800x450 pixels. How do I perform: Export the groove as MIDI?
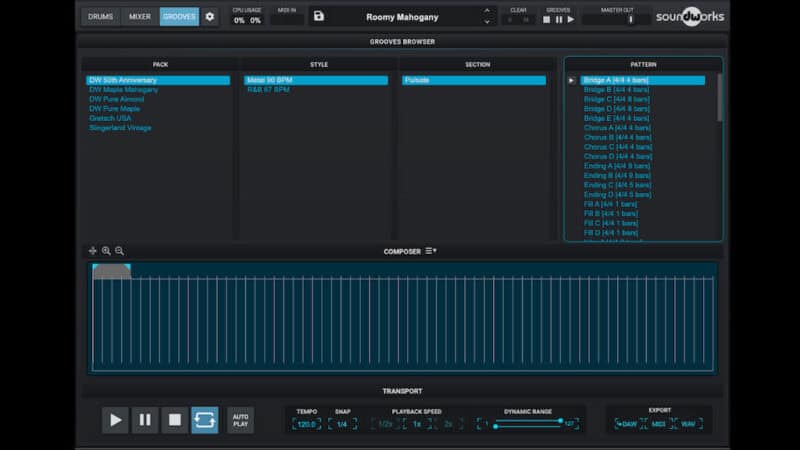coord(658,424)
